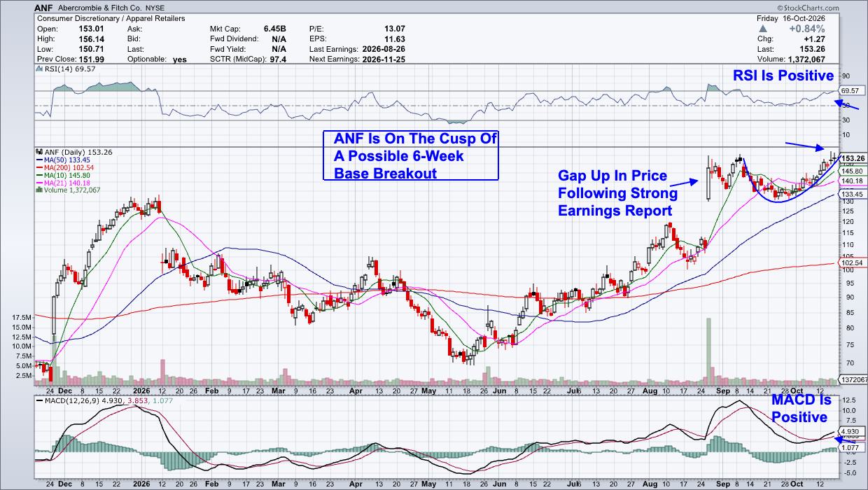This screenshot has height=490, width=868.
Task: Click the 102.54 red price-axis tag
Action: tap(851, 263)
